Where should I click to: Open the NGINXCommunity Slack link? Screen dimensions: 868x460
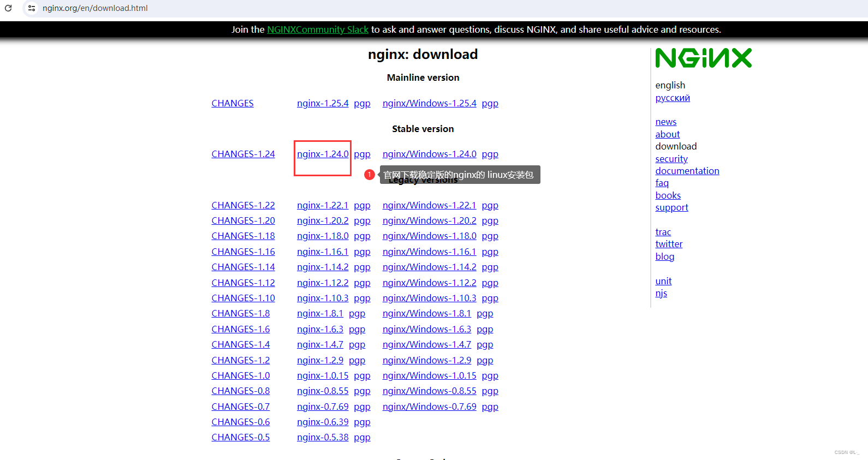click(318, 29)
